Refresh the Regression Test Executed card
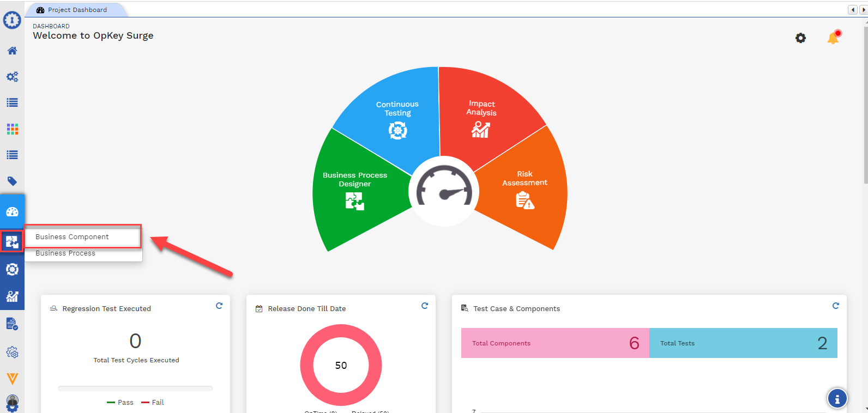The height and width of the screenshot is (413, 868). pos(219,306)
